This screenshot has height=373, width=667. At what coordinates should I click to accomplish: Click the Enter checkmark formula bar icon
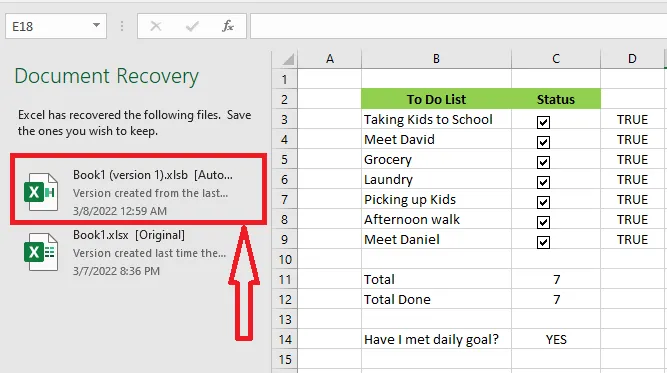pyautogui.click(x=192, y=26)
